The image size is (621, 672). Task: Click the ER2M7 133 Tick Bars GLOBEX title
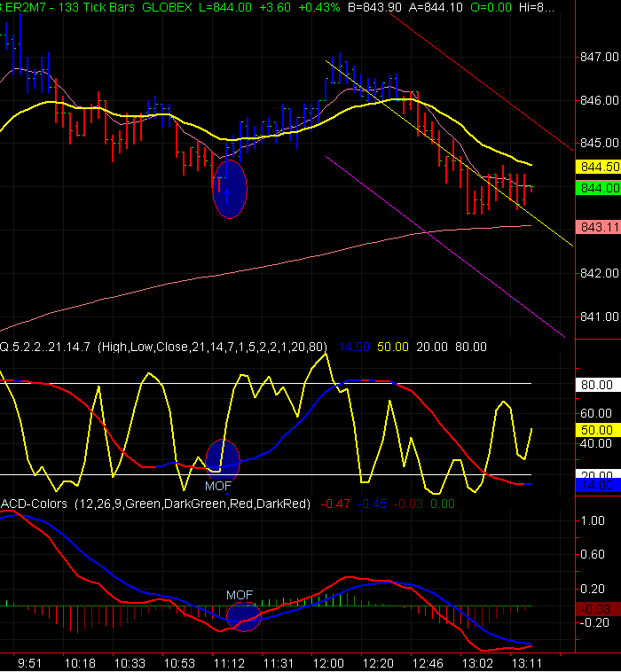click(96, 7)
